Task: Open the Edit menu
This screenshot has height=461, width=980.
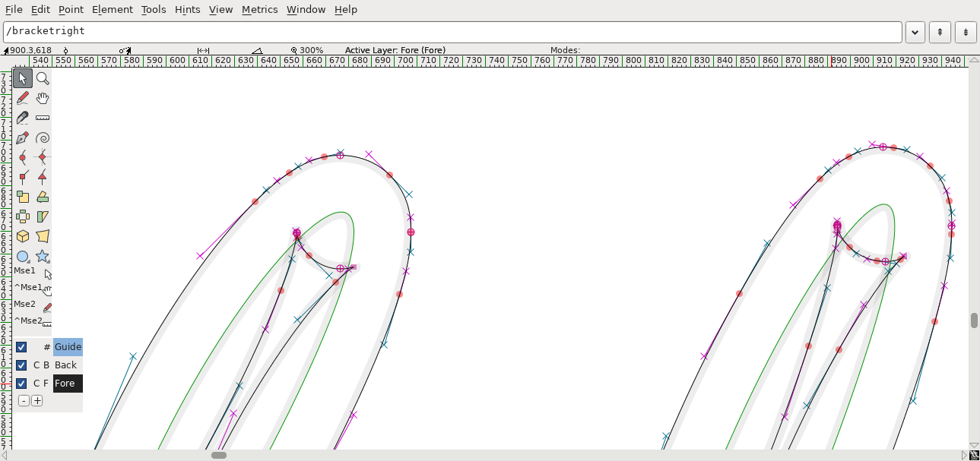Action: coord(40,9)
